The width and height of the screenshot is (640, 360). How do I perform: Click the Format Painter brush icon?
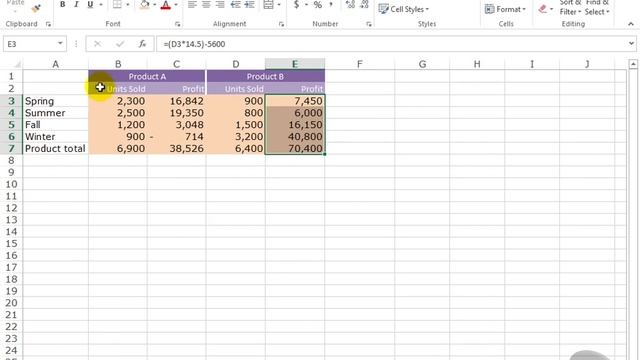point(36,8)
